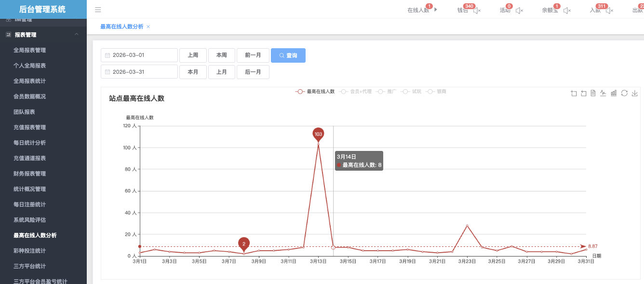Click the chart area zoom tool icon
This screenshot has height=284, width=644.
pyautogui.click(x=574, y=93)
